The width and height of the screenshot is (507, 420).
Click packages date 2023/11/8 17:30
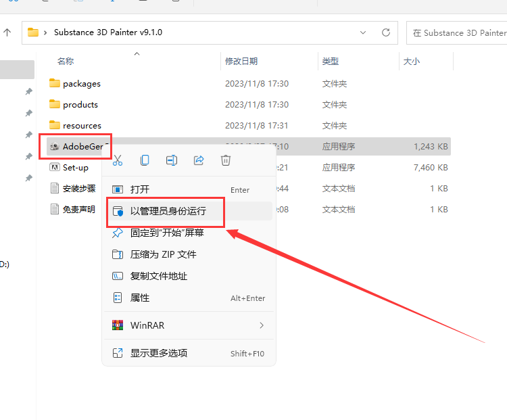257,84
